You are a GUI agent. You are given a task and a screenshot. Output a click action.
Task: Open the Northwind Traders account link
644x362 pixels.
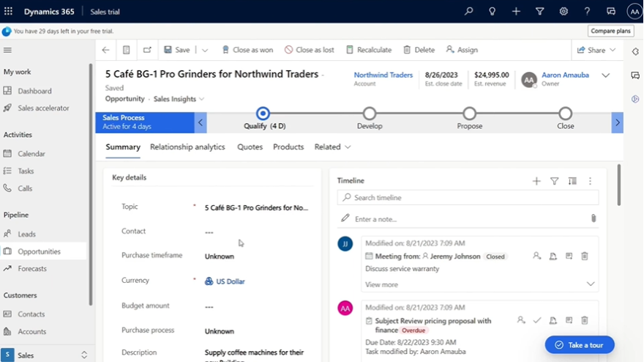click(383, 75)
